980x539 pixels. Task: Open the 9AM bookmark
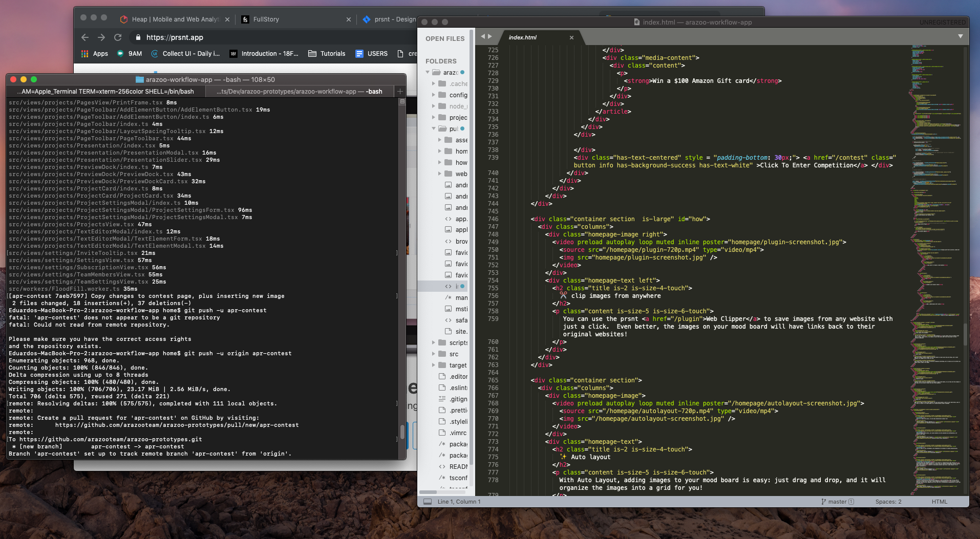coord(130,53)
